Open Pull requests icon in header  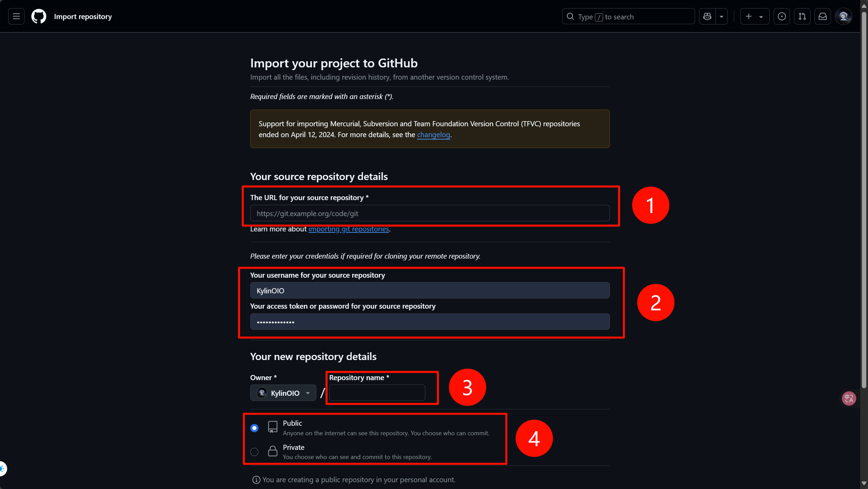click(x=802, y=16)
